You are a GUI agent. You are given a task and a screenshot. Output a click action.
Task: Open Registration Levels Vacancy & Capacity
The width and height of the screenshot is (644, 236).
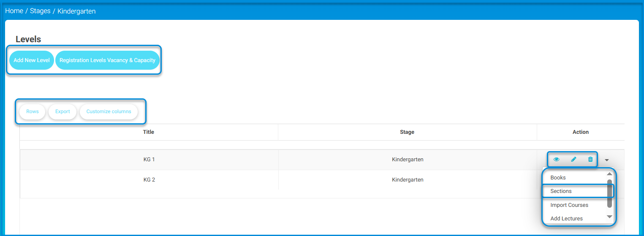(107, 60)
